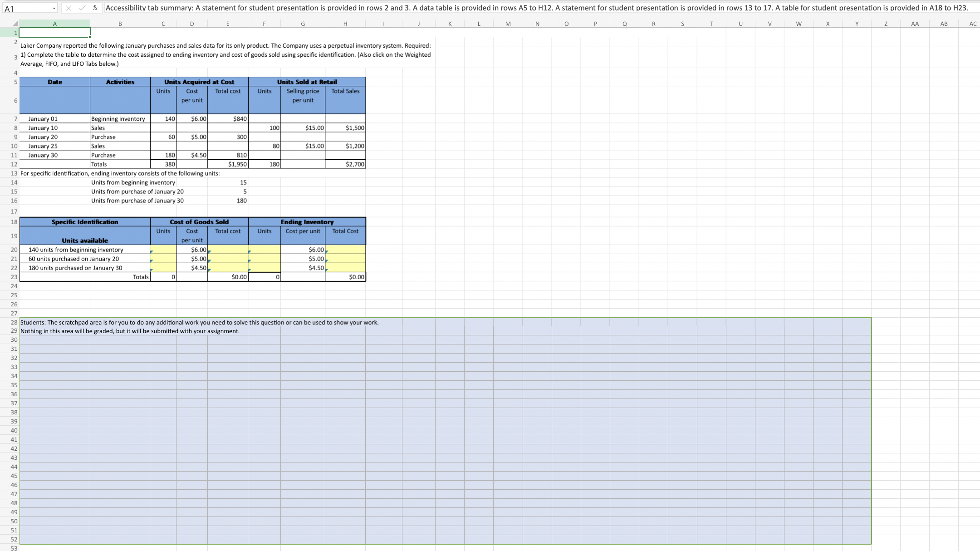Click the value 15 units from beginning inventory
This screenshot has height=551, width=980.
(x=228, y=182)
